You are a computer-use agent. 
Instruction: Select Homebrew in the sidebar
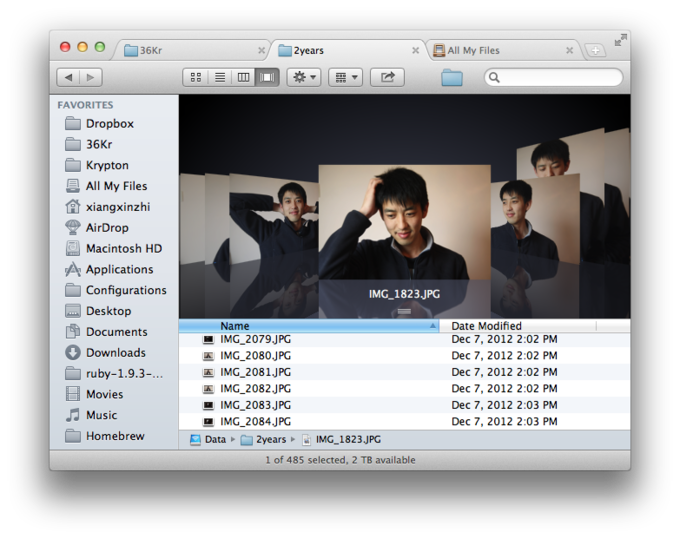115,436
